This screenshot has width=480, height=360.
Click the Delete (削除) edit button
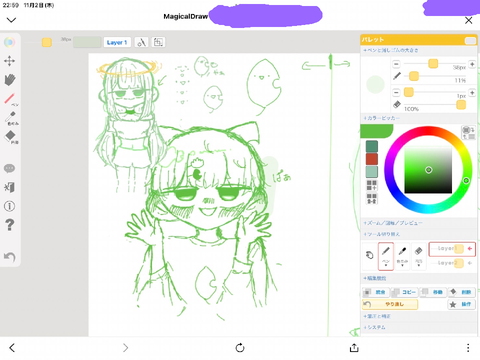tap(462, 292)
